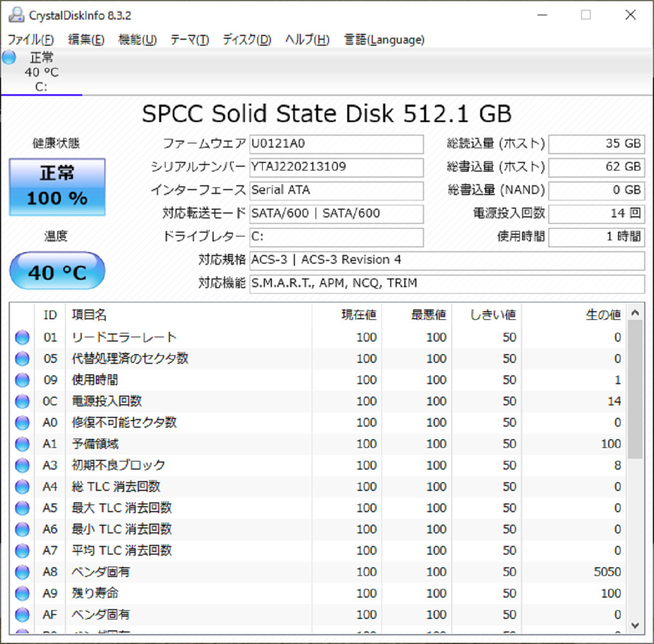Click the ID column header
The image size is (654, 644).
(x=50, y=315)
